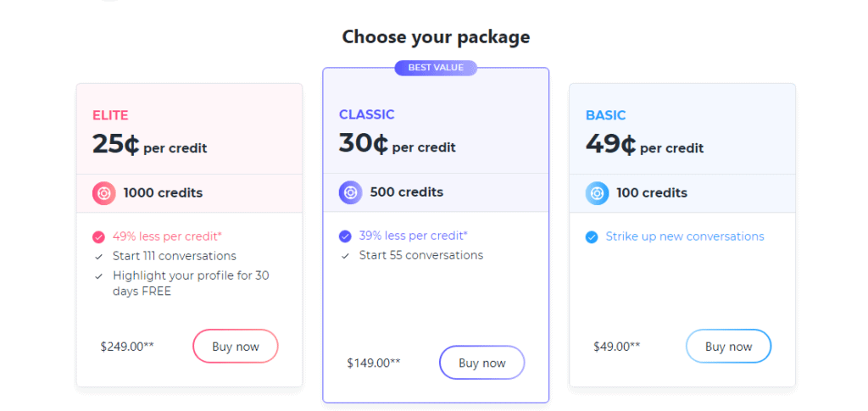
Task: Click Strike up new conversations text
Action: [x=685, y=236]
